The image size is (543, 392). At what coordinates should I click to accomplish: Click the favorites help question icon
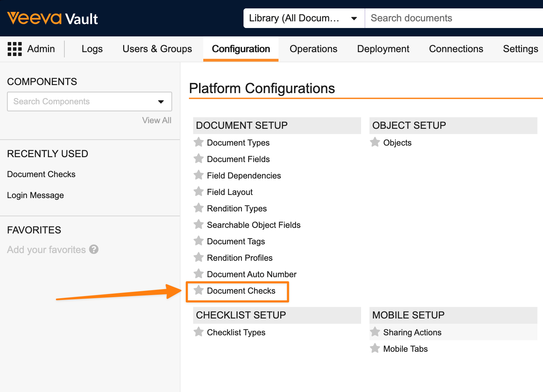tap(94, 249)
